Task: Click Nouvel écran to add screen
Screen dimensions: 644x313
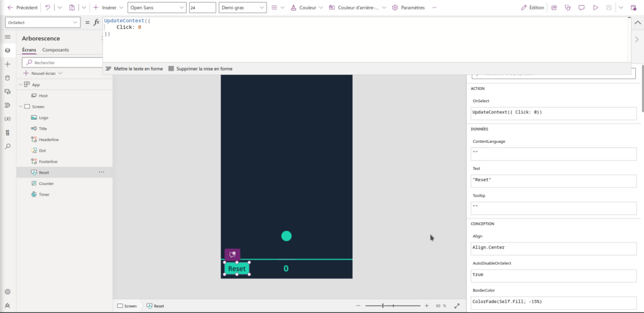Action: click(x=43, y=73)
